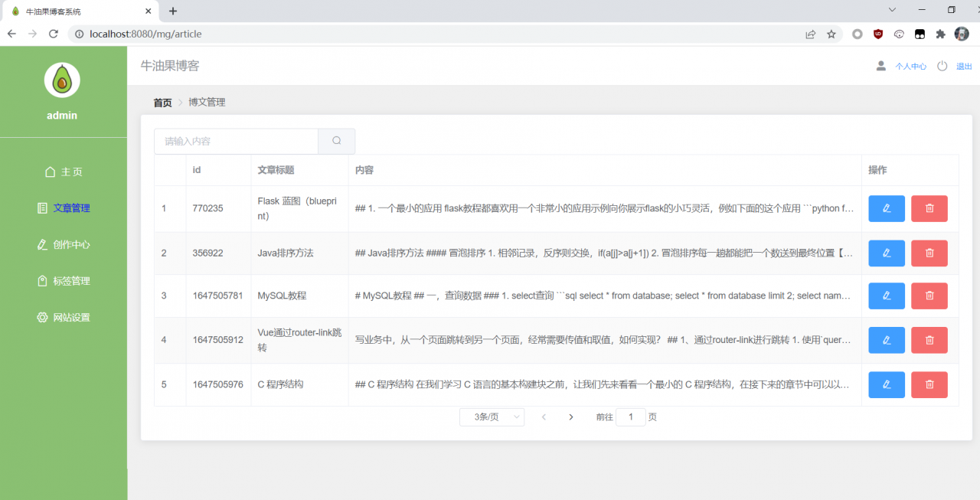Click the 个人中心 link
The height and width of the screenshot is (500, 980).
coord(910,67)
